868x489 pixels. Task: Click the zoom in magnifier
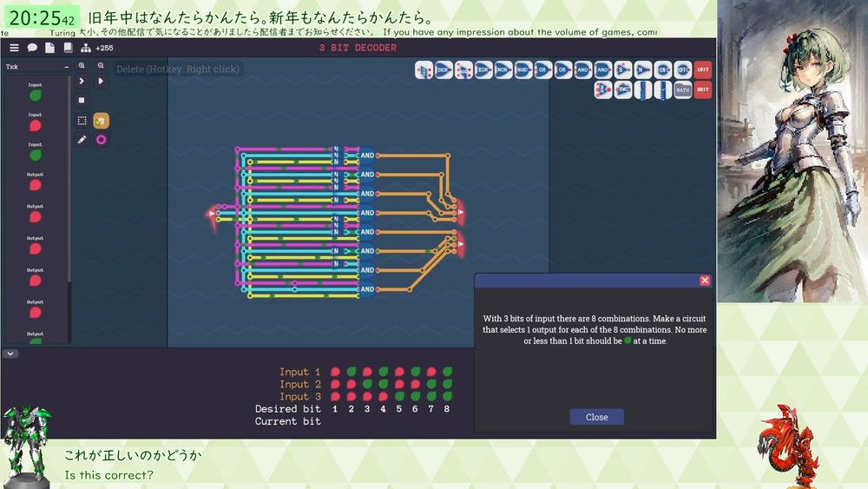[x=82, y=65]
